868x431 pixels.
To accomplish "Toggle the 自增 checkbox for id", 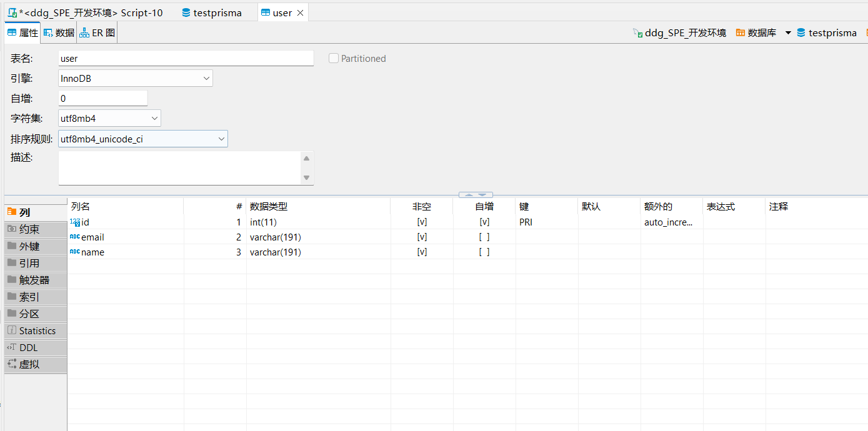I will [484, 222].
